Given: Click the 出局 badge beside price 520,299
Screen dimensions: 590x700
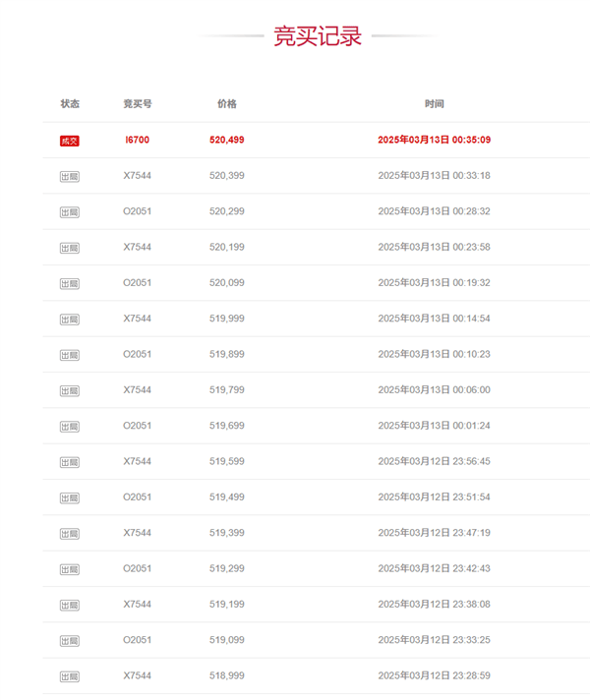Looking at the screenshot, I should tap(69, 212).
